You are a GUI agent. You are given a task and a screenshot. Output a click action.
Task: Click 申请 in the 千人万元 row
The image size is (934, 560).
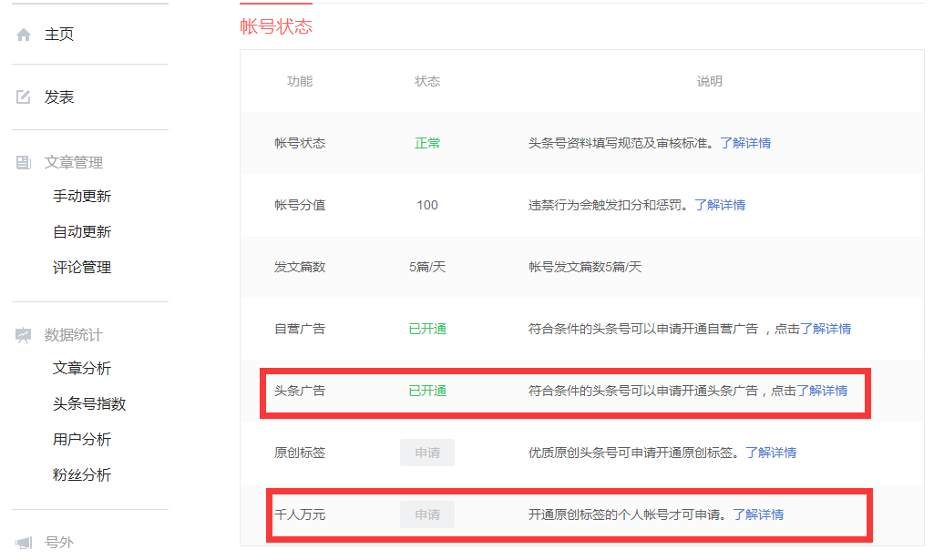pos(426,514)
